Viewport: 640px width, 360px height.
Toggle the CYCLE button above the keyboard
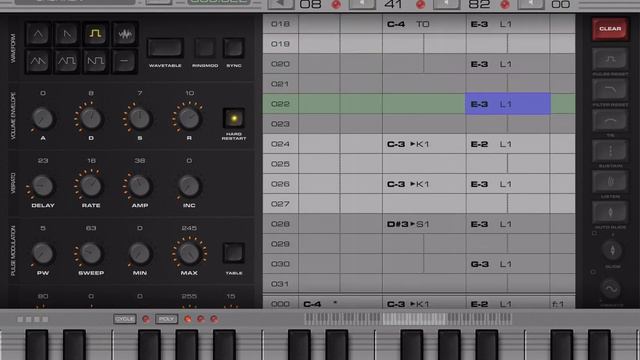[x=125, y=319]
